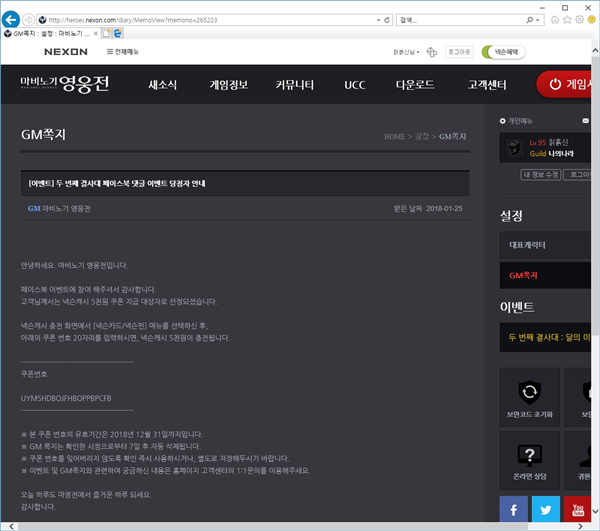Screen dimensions: 600x531
Task: Click the browser forward arrow button
Action: (28, 20)
